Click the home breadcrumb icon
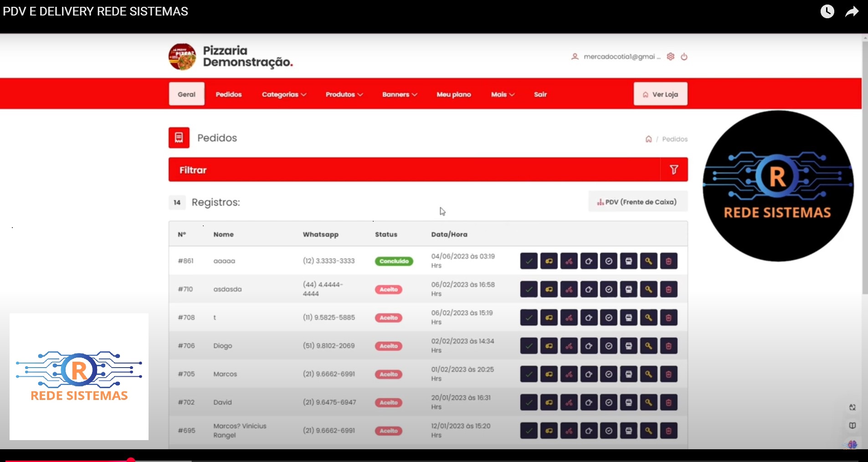This screenshot has width=868, height=462. pos(648,139)
